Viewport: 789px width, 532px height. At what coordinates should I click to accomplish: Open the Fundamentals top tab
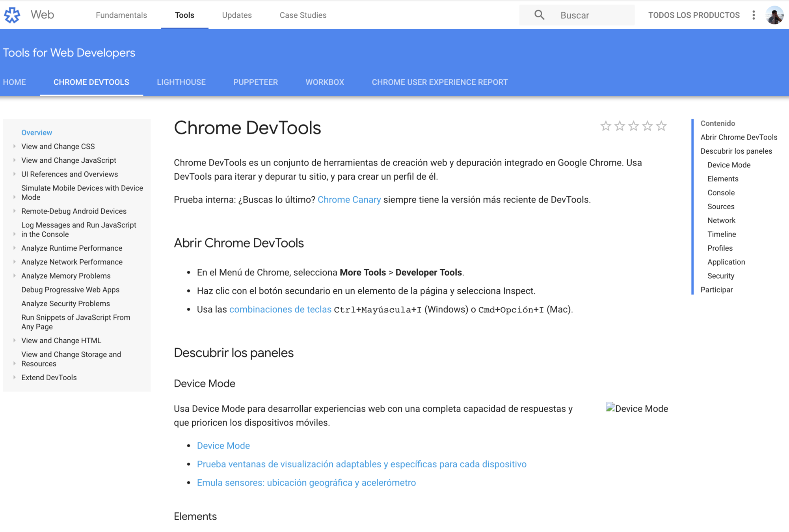[x=121, y=15]
